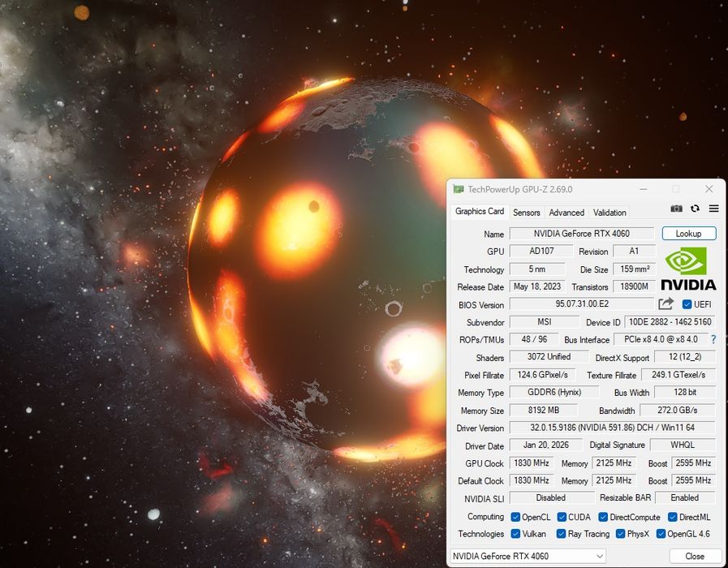Click the Die Size value 159 mm²

pos(634,269)
